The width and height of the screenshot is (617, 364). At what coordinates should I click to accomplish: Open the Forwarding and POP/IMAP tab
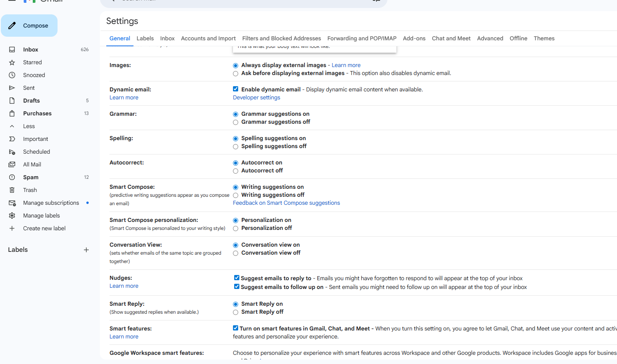tap(362, 38)
